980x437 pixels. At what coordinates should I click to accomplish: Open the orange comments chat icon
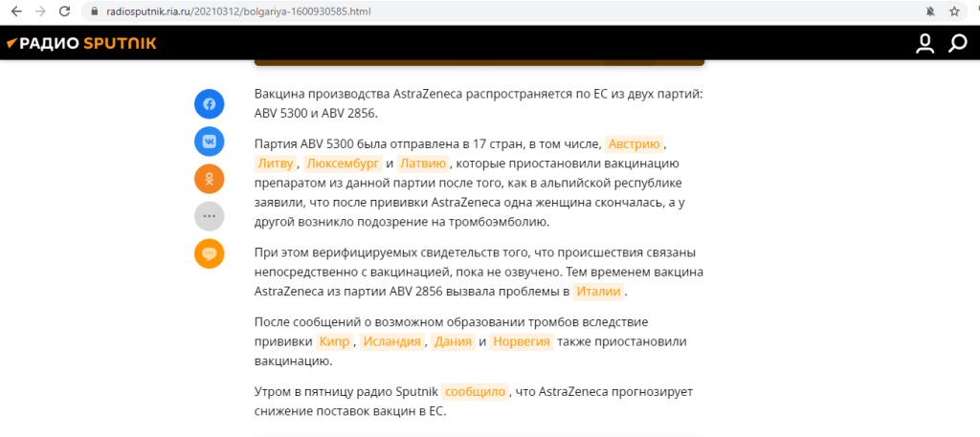pyautogui.click(x=210, y=253)
